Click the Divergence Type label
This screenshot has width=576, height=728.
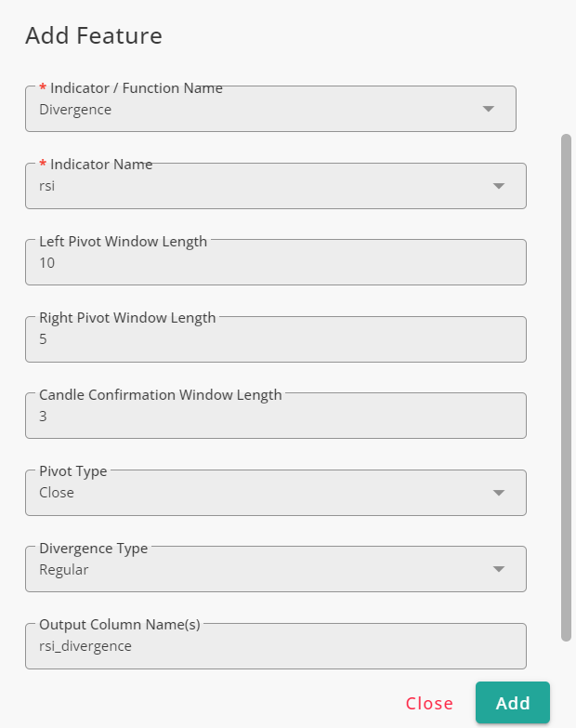93,549
